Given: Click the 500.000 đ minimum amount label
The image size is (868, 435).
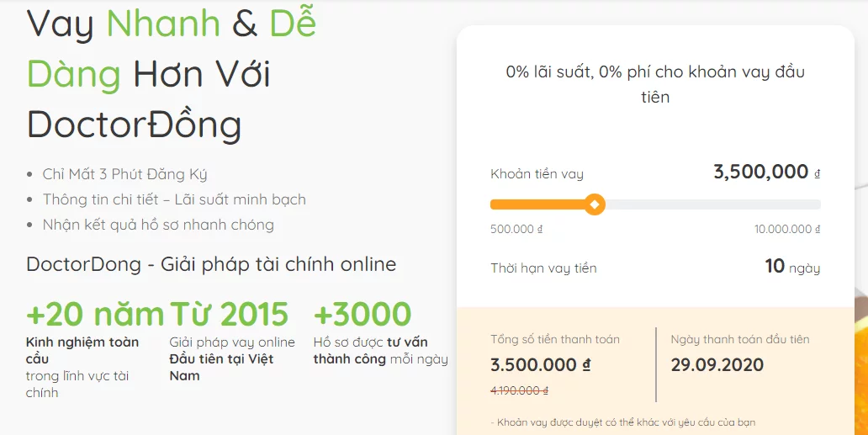Looking at the screenshot, I should point(516,229).
